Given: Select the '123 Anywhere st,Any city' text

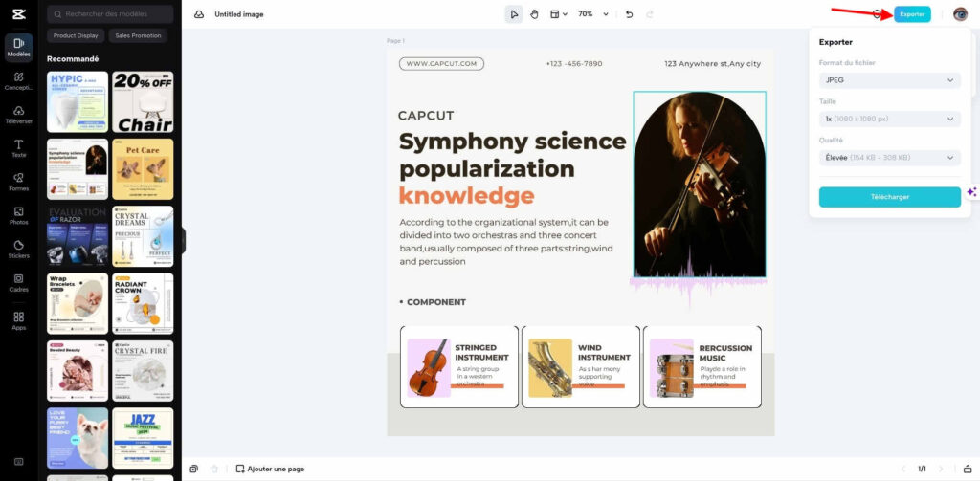Looking at the screenshot, I should tap(712, 64).
